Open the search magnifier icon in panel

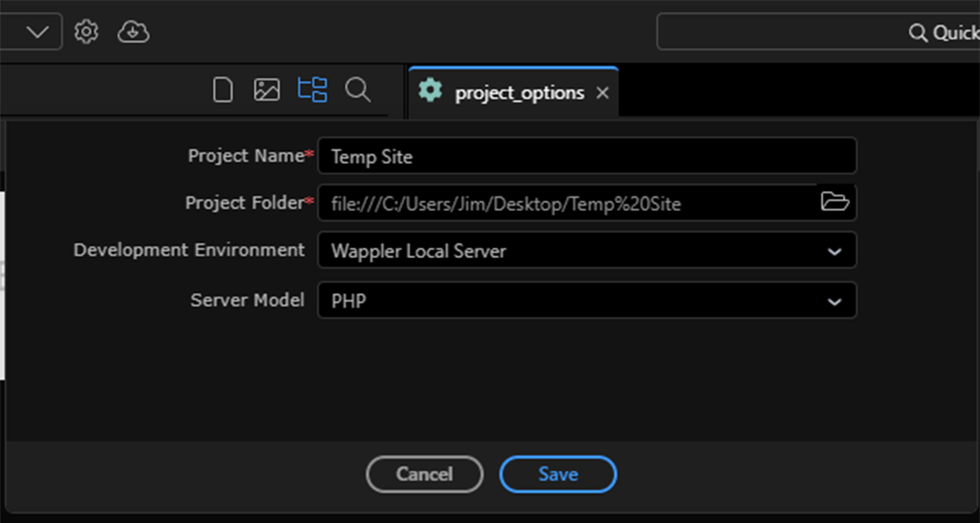tap(358, 90)
